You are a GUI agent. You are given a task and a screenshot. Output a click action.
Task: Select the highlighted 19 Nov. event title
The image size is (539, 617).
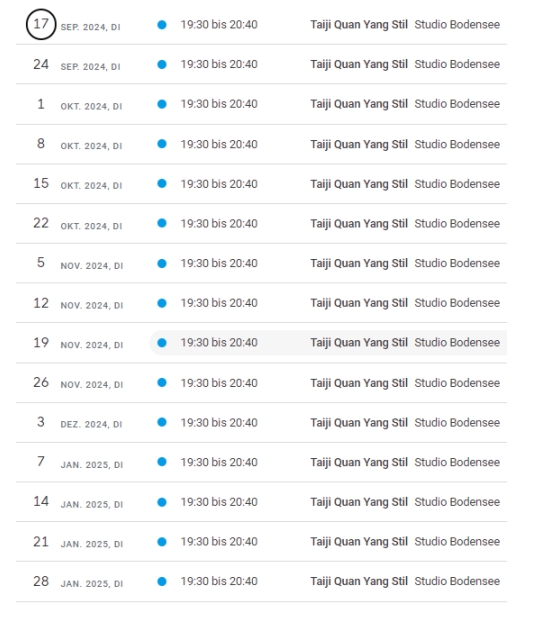tap(359, 343)
